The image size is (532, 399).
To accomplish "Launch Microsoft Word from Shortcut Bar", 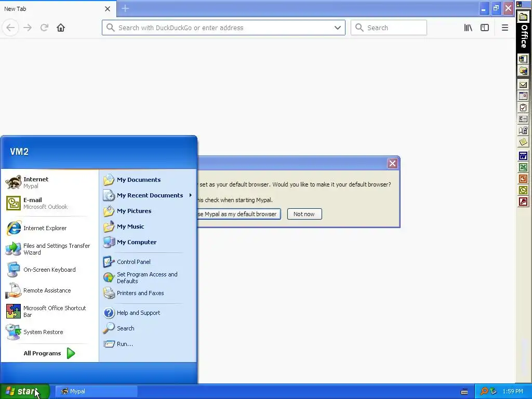I will click(x=523, y=156).
